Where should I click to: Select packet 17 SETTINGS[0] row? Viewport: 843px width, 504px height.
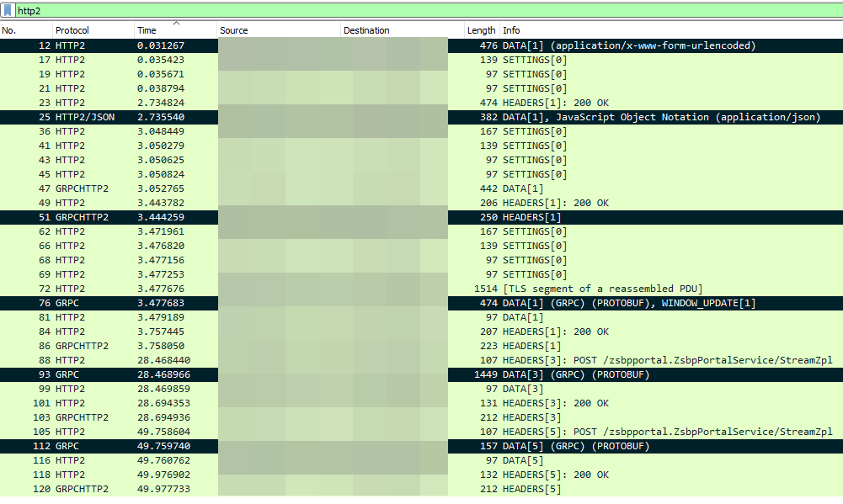421,60
